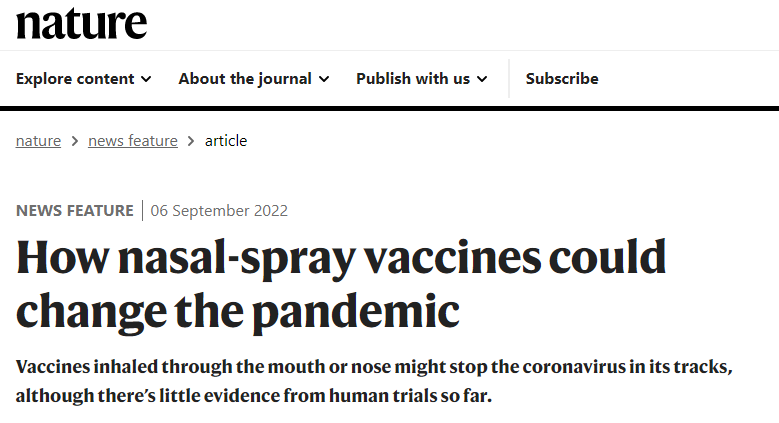Open the Explore content menu
This screenshot has width=779, height=423.
point(83,79)
